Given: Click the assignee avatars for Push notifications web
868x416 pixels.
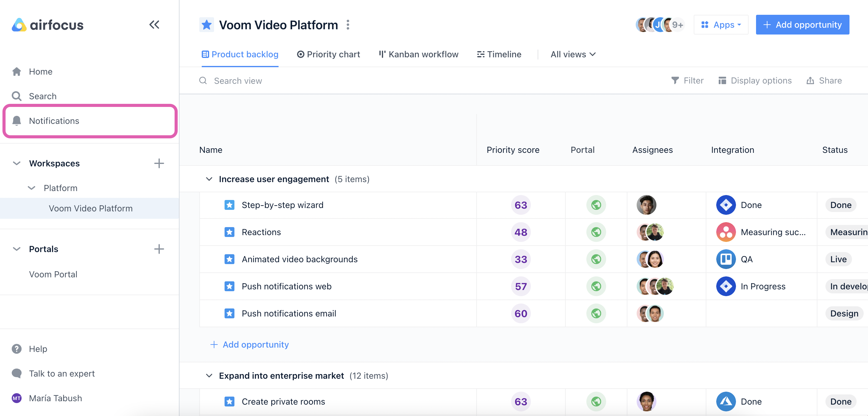Looking at the screenshot, I should [655, 286].
